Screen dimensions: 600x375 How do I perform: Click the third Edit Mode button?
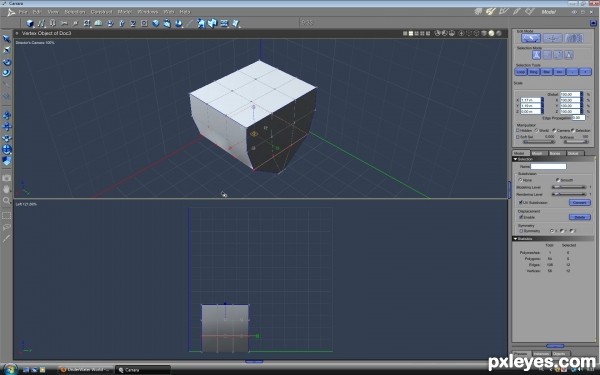pos(574,38)
